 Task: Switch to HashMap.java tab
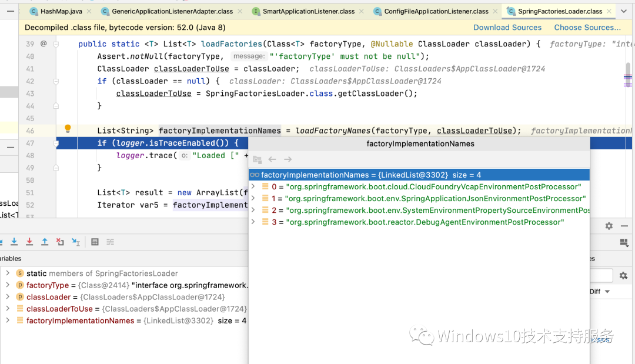(x=61, y=11)
